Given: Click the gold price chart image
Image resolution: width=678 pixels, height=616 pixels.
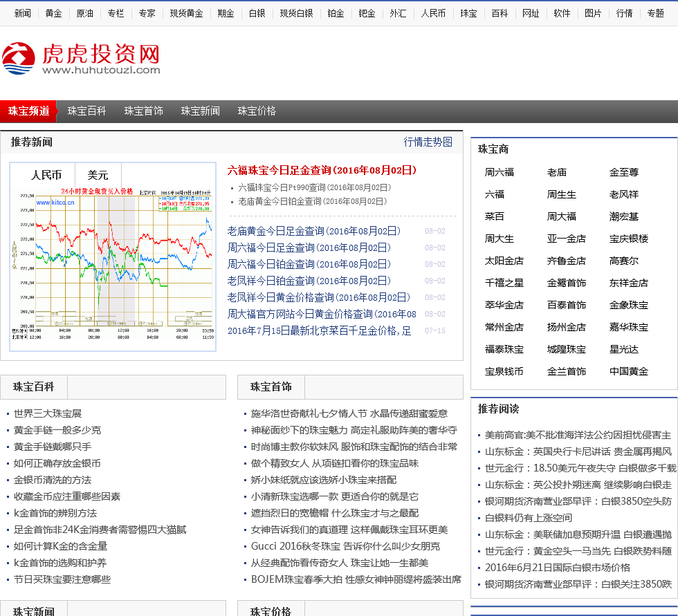Looking at the screenshot, I should 113,266.
